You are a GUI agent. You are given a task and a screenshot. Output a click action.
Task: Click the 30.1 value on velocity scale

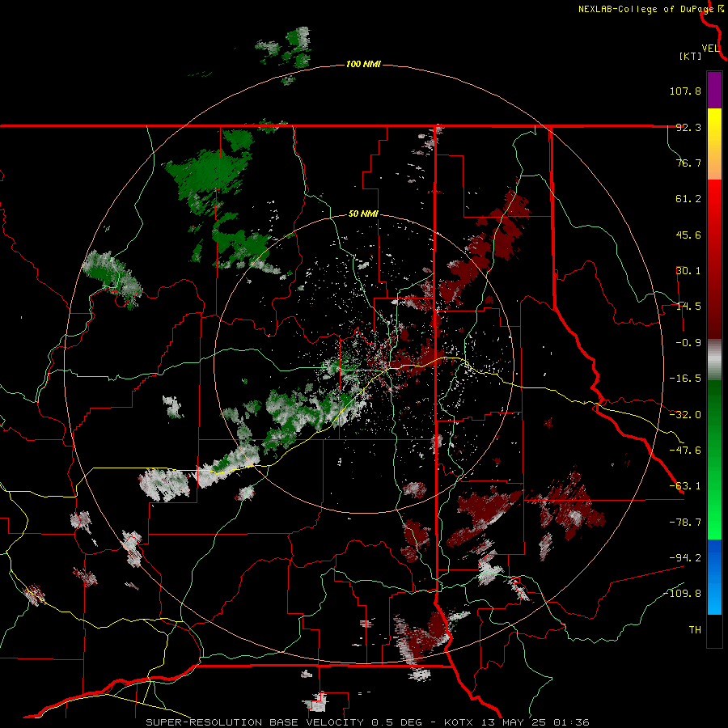(688, 271)
